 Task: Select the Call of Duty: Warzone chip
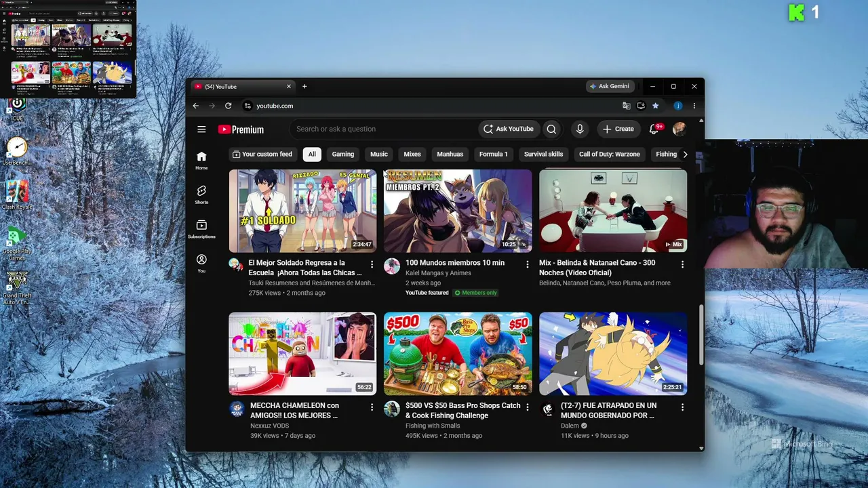(x=610, y=155)
